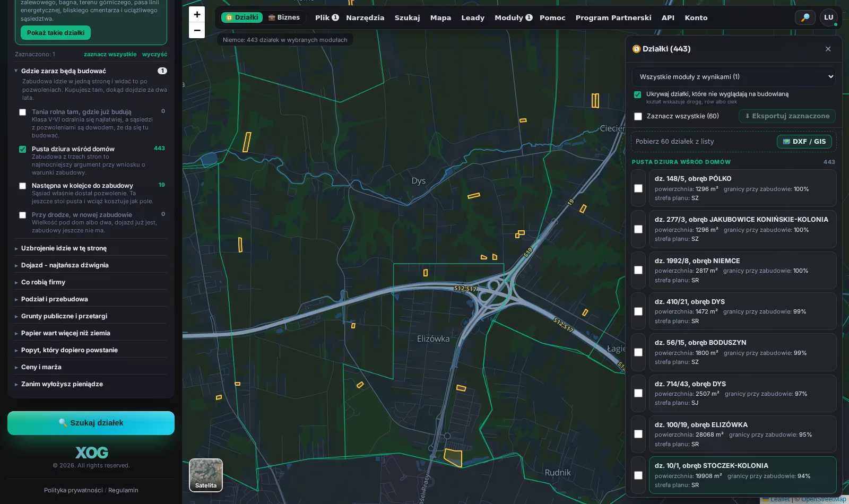The height and width of the screenshot is (504, 849).
Task: Switch to the Satelita map layer thumbnail
Action: click(x=206, y=475)
